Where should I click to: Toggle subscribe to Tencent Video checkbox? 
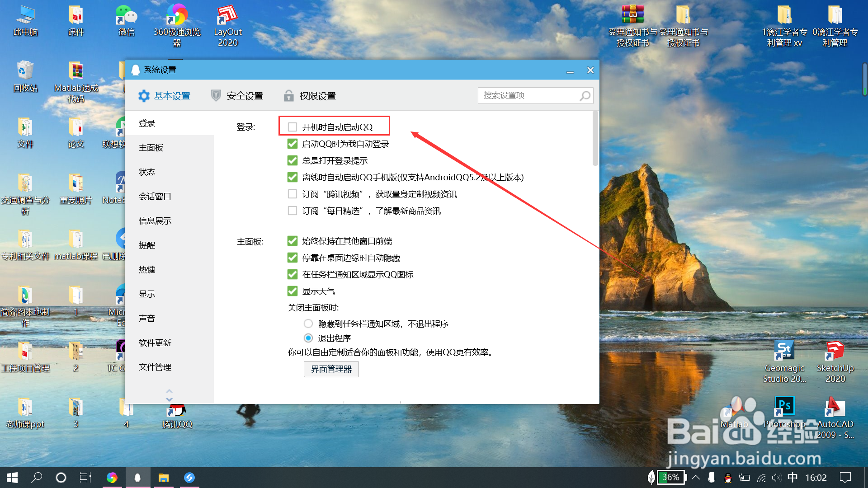292,194
